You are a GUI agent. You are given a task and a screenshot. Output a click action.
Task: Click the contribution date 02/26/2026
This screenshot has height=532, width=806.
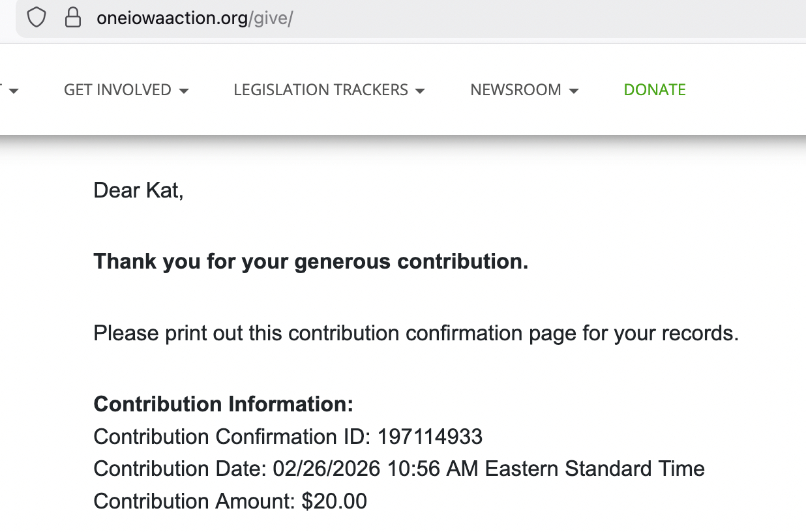click(326, 469)
